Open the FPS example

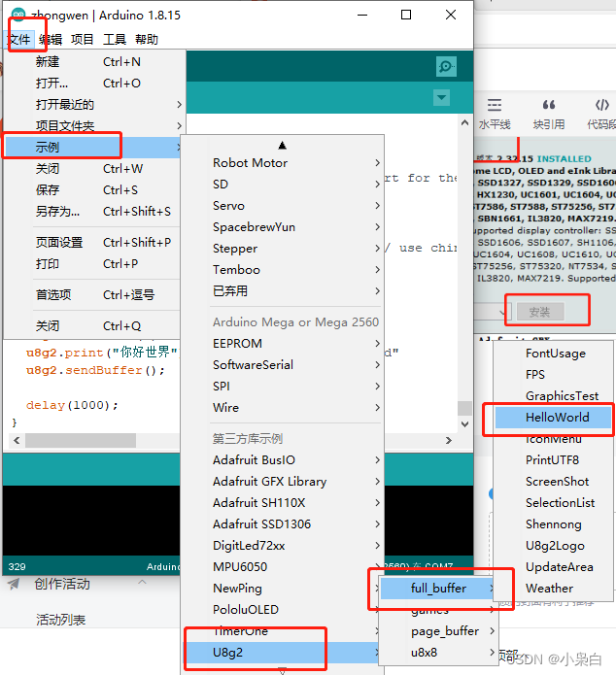point(553,375)
